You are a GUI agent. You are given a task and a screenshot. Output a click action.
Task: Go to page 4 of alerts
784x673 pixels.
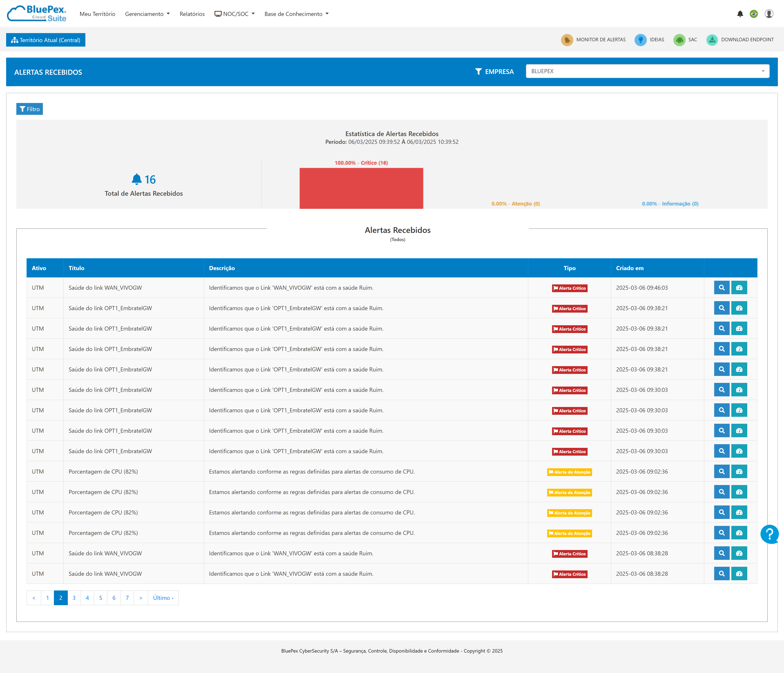[87, 598]
